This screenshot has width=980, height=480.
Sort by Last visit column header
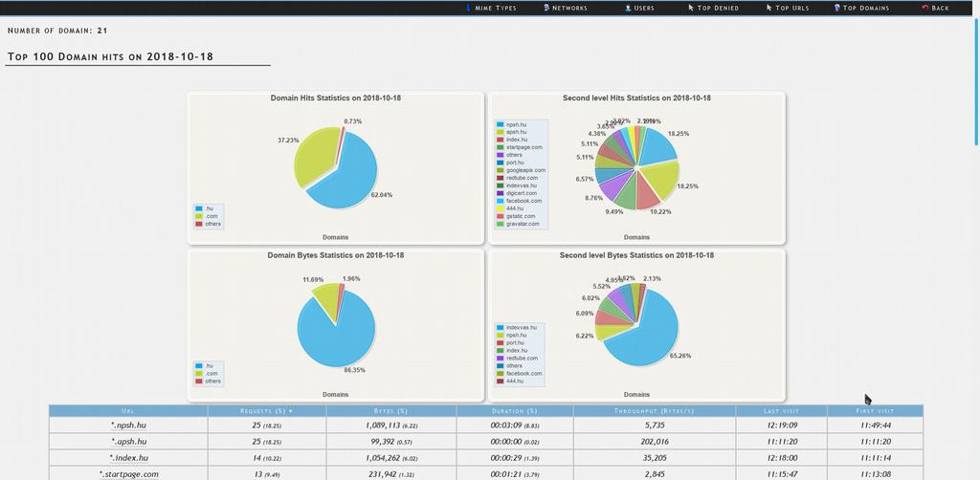point(781,411)
